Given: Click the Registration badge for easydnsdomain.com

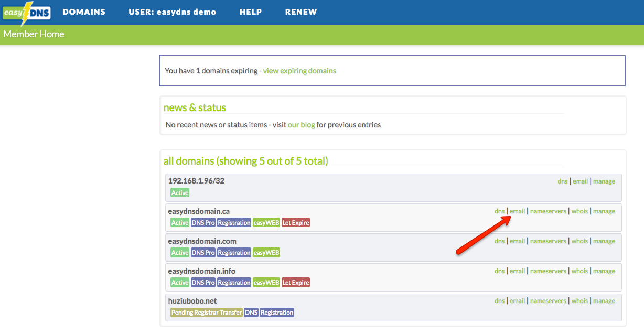Looking at the screenshot, I should 234,253.
